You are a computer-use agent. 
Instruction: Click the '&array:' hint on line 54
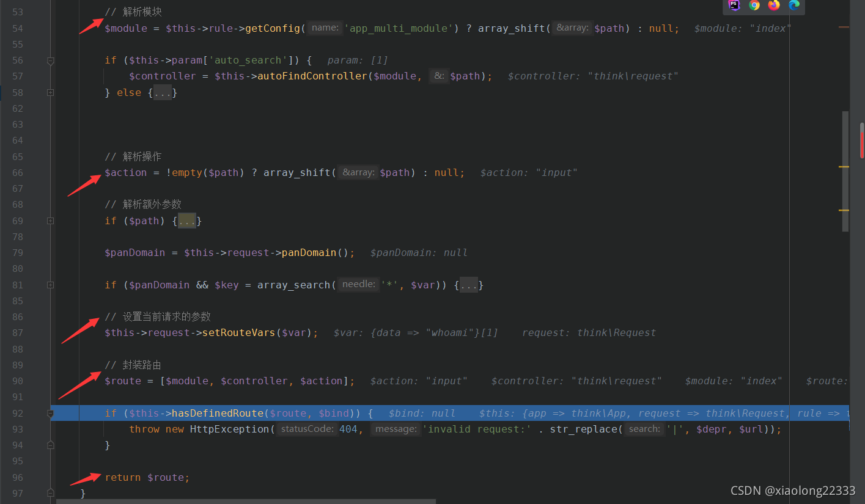(x=572, y=28)
